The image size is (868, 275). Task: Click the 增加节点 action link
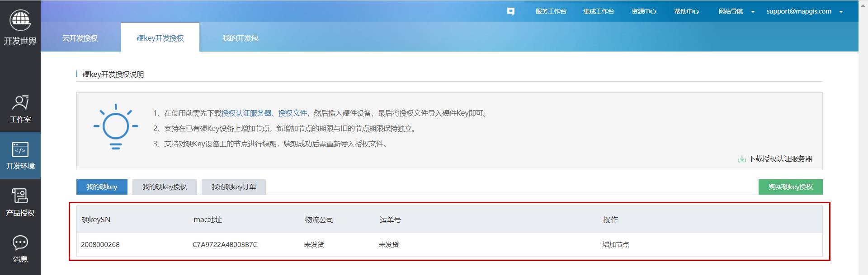tap(616, 245)
